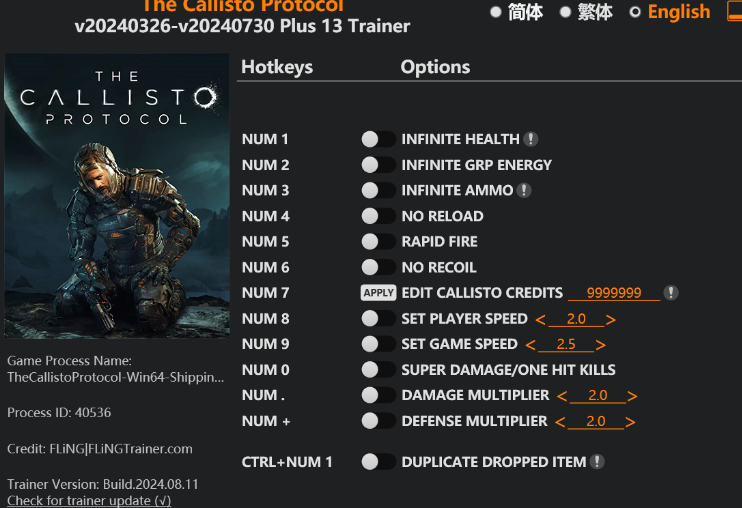This screenshot has height=508, width=742.
Task: Increase game speed with right arrow
Action: (601, 345)
